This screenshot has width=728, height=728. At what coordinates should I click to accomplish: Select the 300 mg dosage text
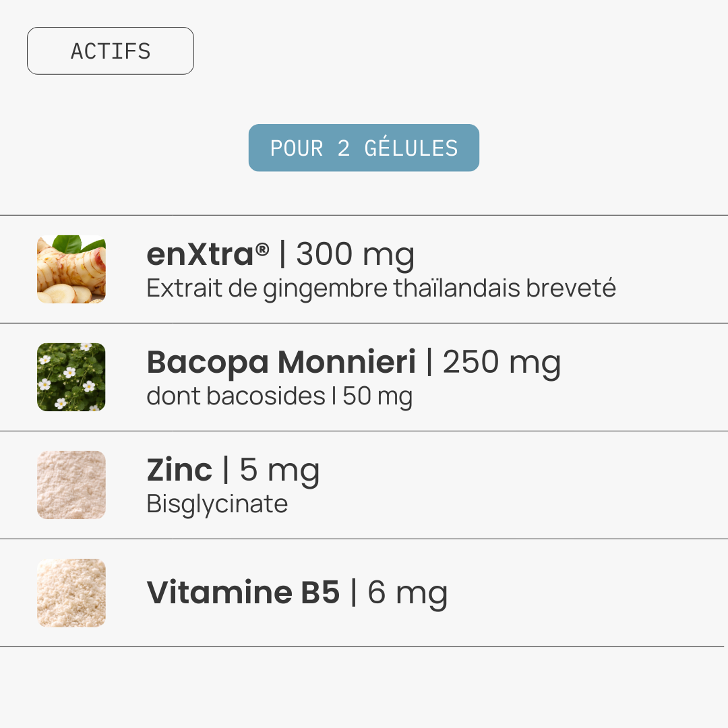[355, 255]
